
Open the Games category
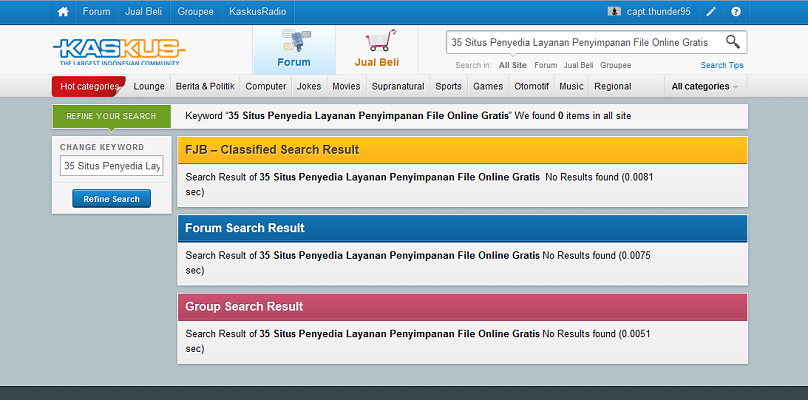(488, 87)
